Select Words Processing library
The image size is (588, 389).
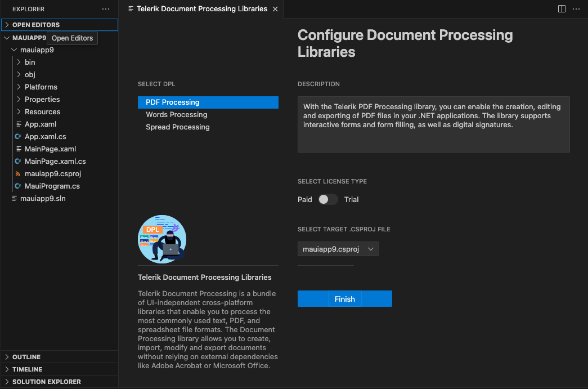pos(208,115)
